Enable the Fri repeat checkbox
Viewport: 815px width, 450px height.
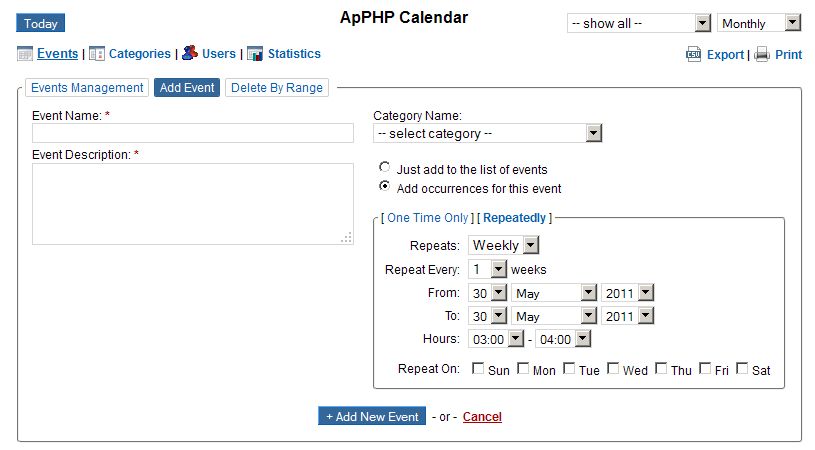[x=706, y=369]
